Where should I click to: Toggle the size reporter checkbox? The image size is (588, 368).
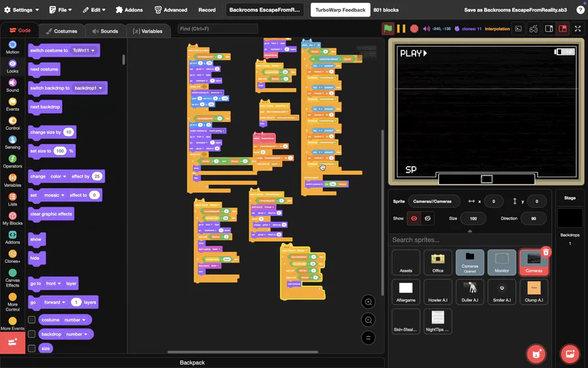click(x=32, y=348)
